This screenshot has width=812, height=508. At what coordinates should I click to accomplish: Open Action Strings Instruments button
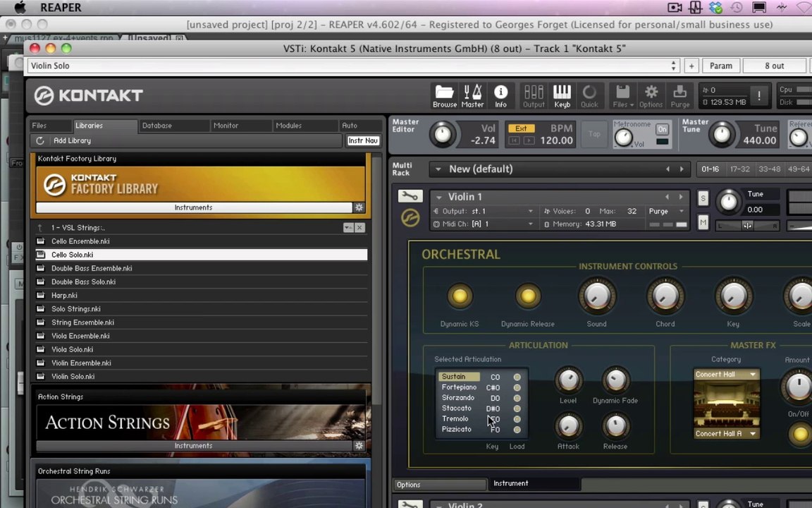pos(194,446)
